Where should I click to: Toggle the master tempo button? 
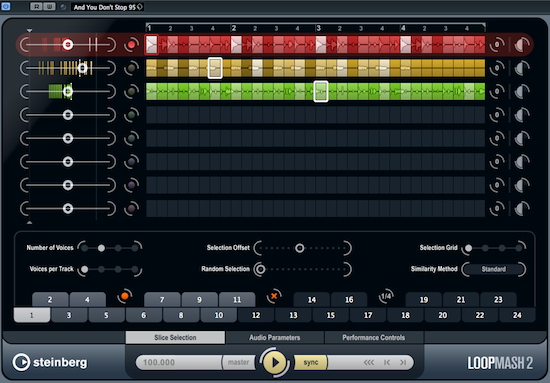(238, 362)
